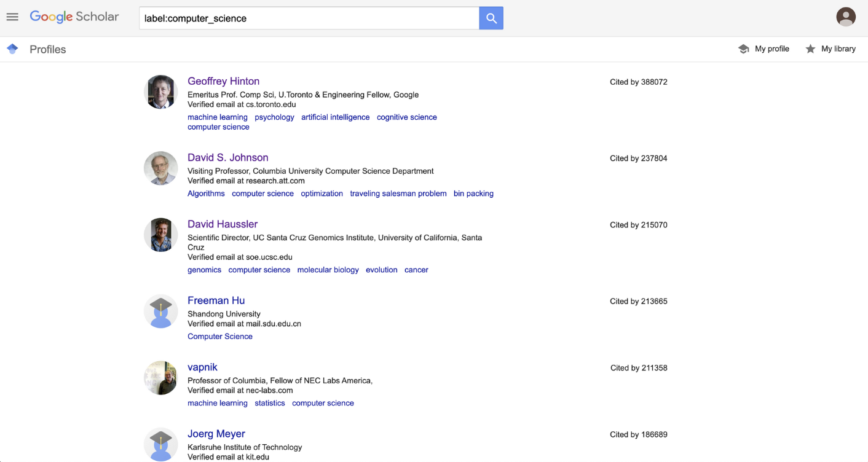Click the blue Profiles graduation cap icon
The image size is (868, 462).
click(12, 49)
